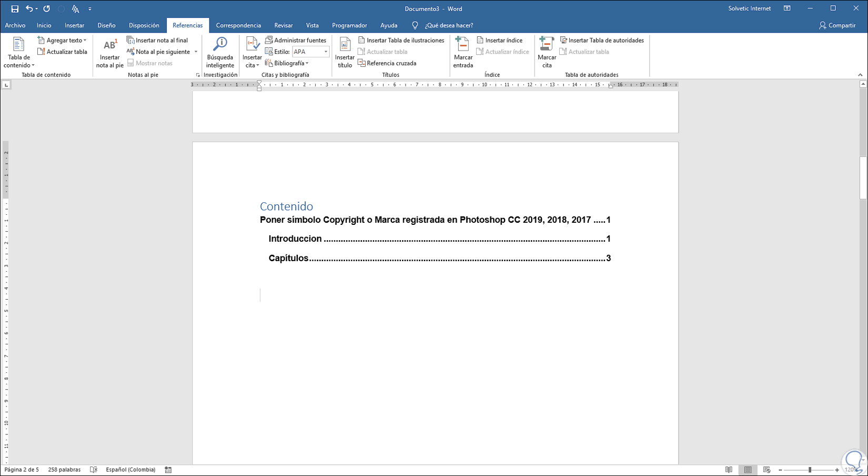Click the vertical scrollbar thumb
868x476 pixels.
pos(863,178)
